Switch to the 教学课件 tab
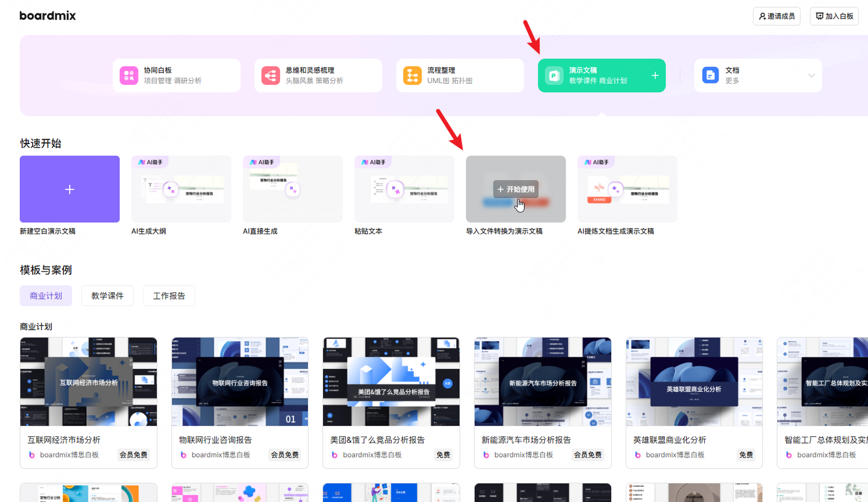Screen dimensions: 868x502 [x=107, y=295]
